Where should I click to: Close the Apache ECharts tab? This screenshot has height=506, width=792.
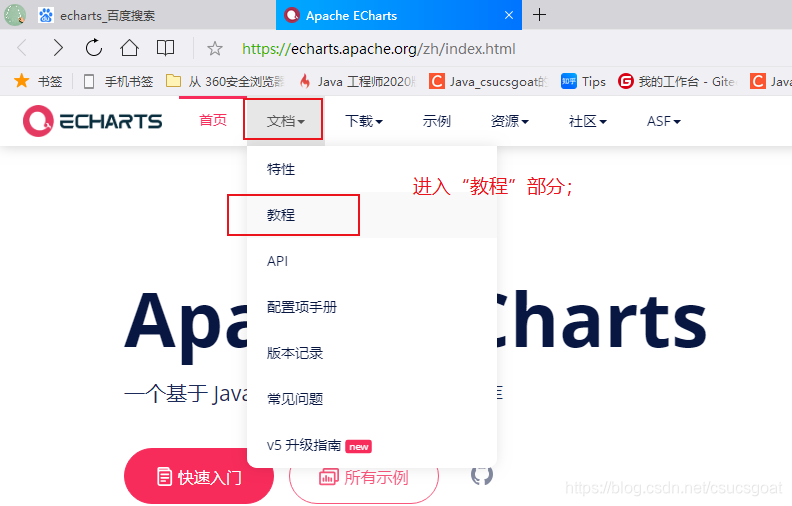point(509,15)
